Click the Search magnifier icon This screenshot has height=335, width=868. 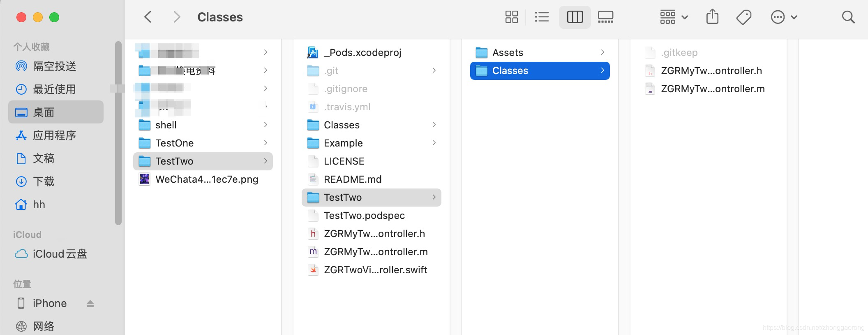(848, 17)
